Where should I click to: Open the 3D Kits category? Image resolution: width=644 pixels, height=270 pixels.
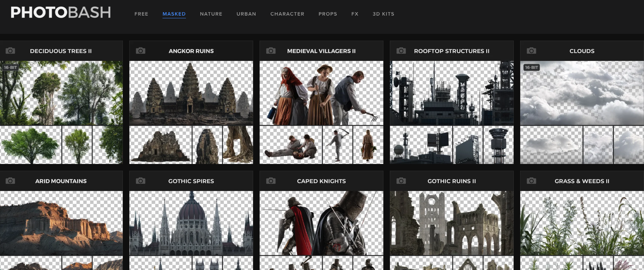[383, 14]
